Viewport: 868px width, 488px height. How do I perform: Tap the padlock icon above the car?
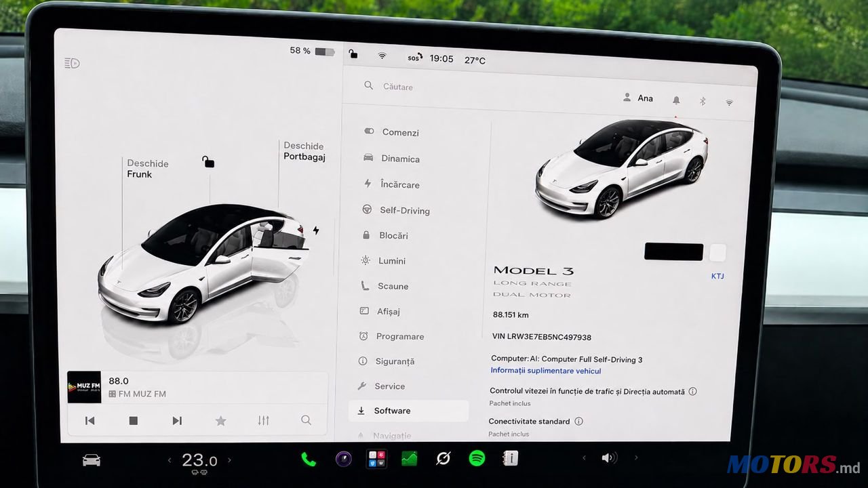[208, 161]
